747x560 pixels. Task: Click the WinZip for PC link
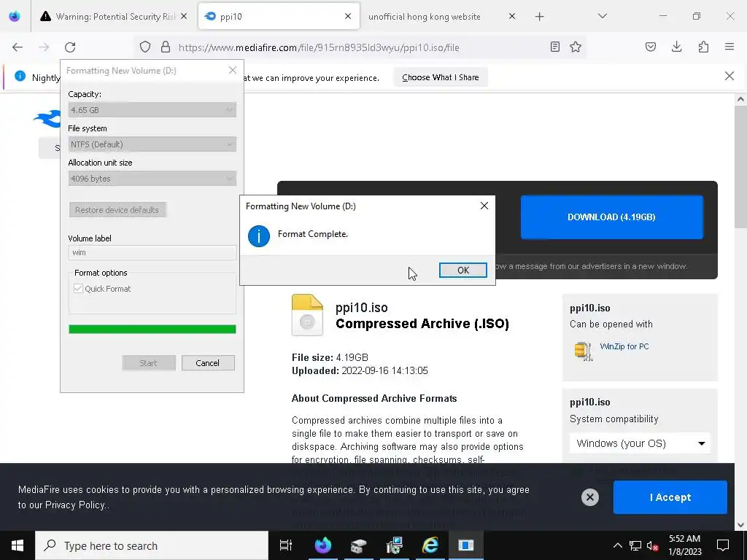click(624, 346)
